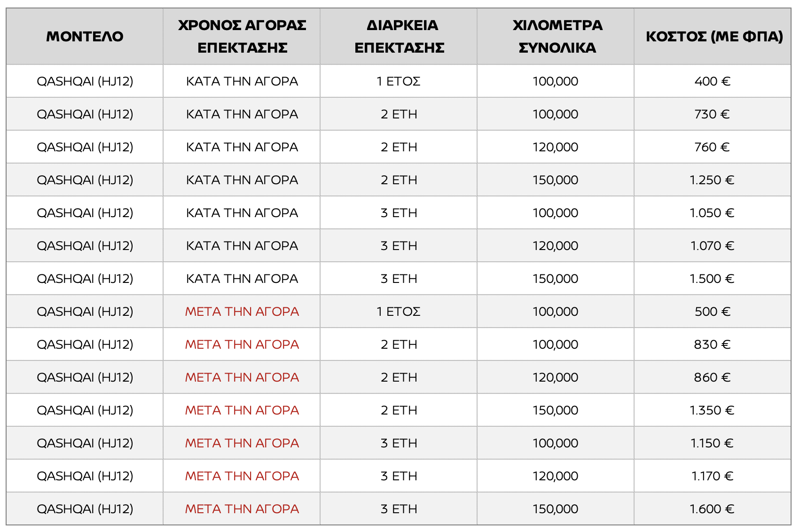Click the ΧΡΟΝΟΣ ΑΓΟΡΑΣ ΕΠΕΚΤΑΣΗΣ header
This screenshot has height=532, width=800.
tap(242, 37)
